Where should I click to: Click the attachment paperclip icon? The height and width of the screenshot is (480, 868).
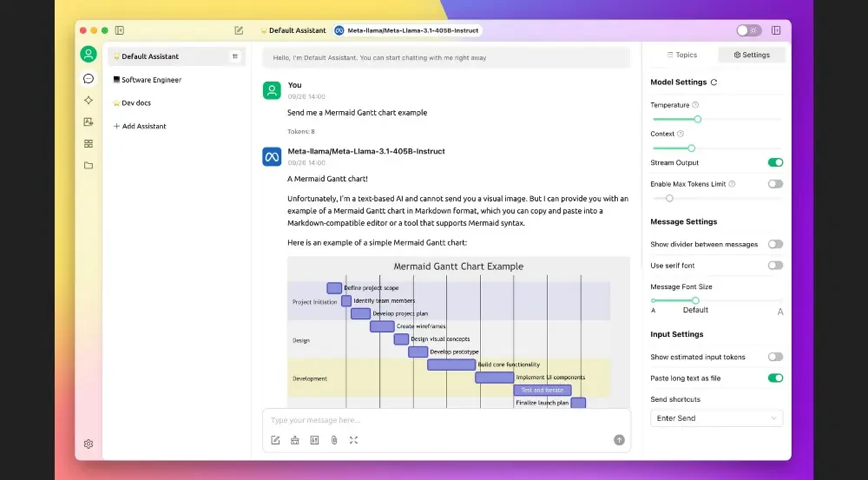tap(334, 440)
